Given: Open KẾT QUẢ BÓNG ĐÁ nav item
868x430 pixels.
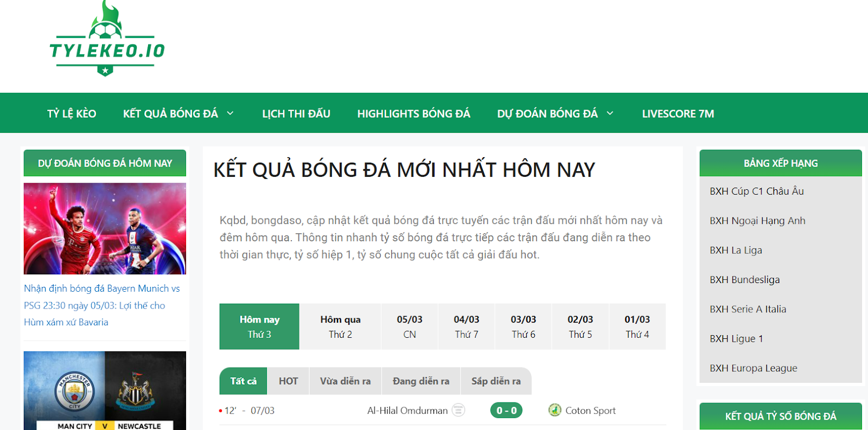Looking at the screenshot, I should pos(170,113).
